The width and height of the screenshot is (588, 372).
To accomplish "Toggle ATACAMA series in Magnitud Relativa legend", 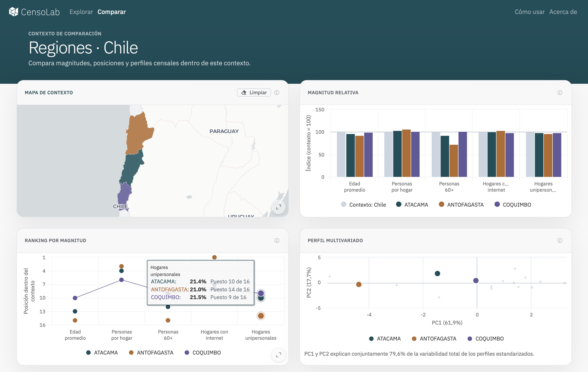I will 412,205.
